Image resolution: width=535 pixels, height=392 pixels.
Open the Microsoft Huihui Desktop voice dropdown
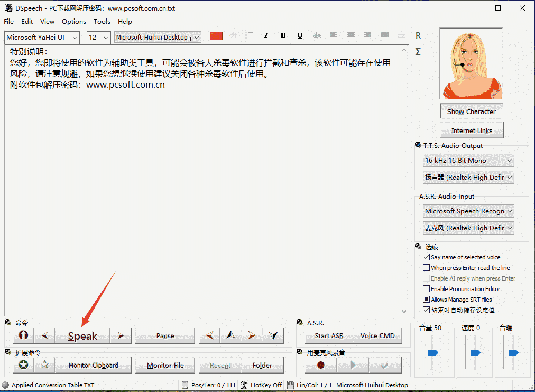click(x=196, y=38)
